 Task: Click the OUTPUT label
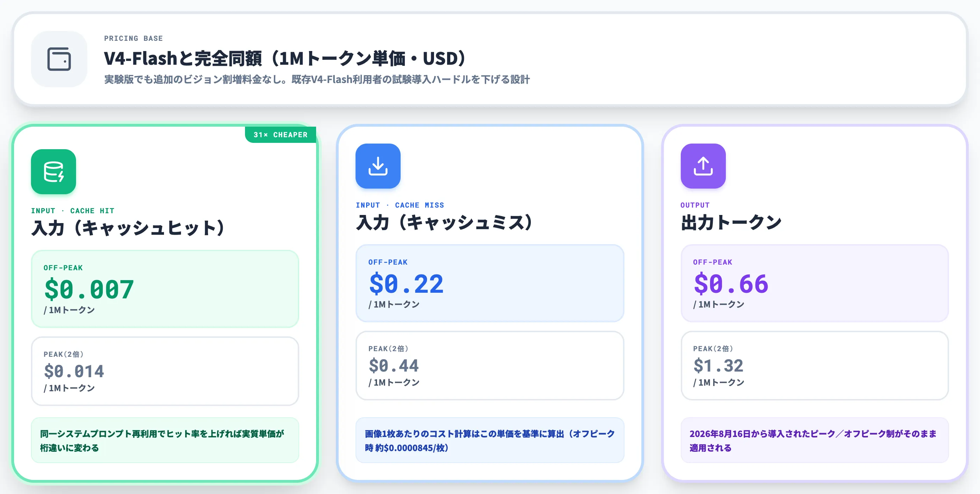[695, 205]
